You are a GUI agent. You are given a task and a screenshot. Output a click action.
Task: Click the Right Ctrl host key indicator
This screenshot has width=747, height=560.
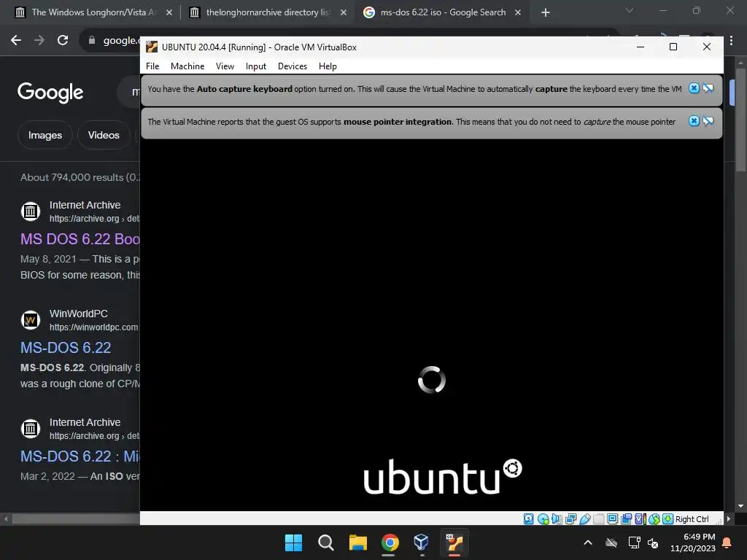pos(692,519)
